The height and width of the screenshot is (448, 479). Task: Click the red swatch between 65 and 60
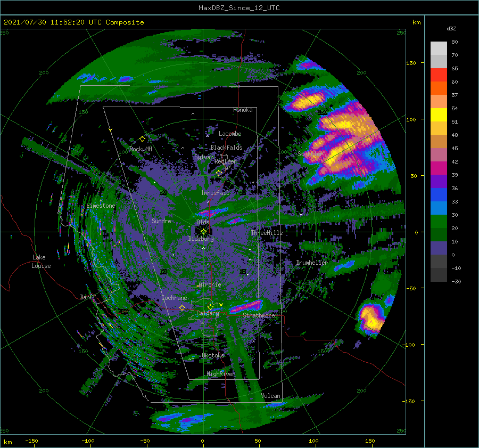[439, 75]
